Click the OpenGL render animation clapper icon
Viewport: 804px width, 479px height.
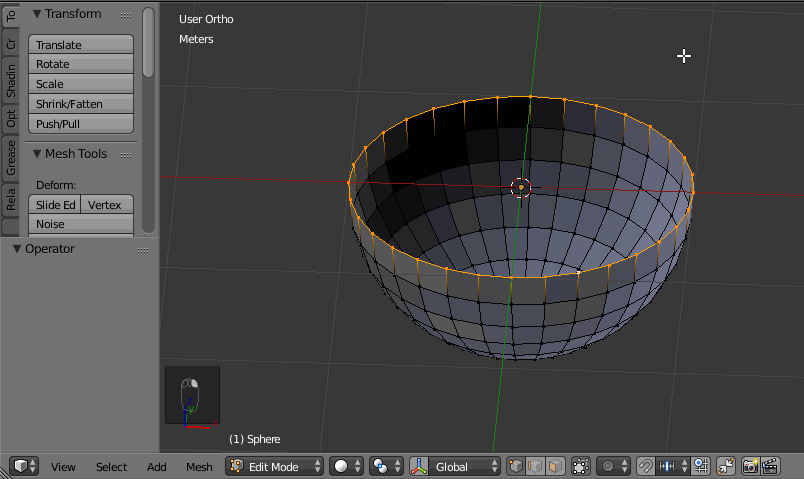click(x=772, y=466)
